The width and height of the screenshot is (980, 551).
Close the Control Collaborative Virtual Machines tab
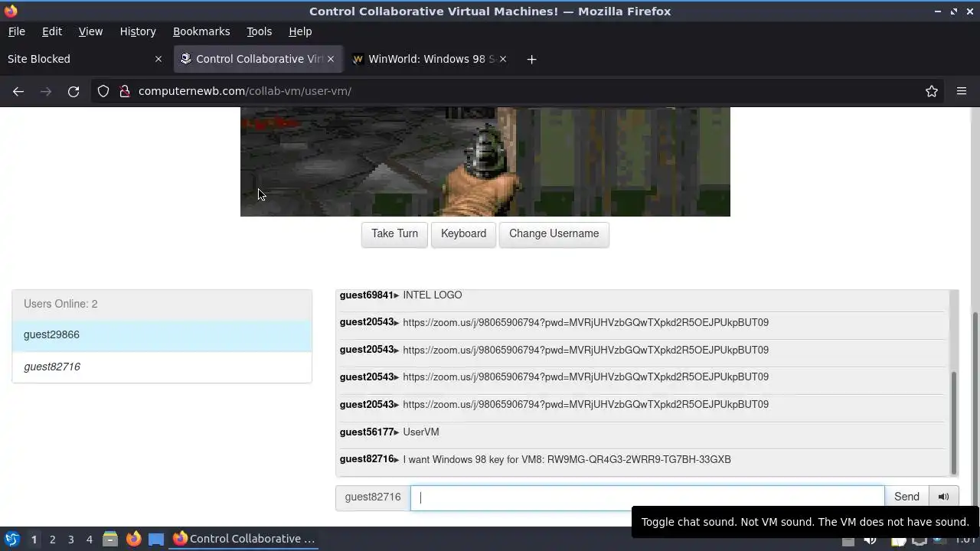tap(331, 59)
